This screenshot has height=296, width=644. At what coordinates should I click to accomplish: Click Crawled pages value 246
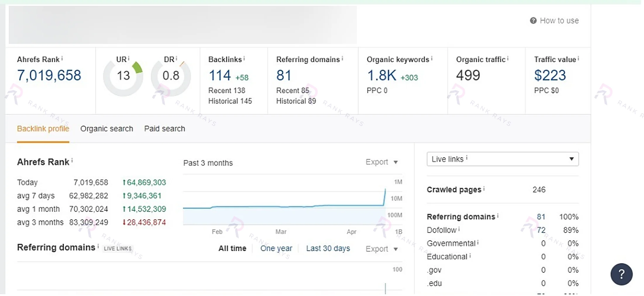539,190
